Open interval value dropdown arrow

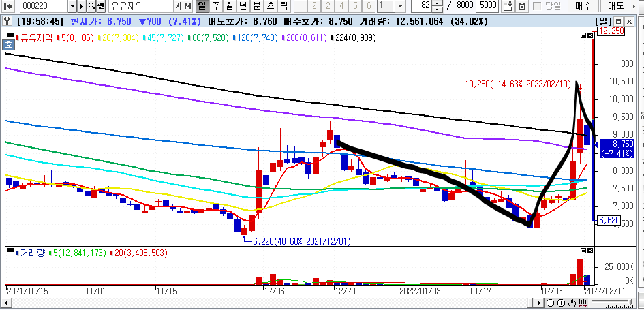(401, 5)
